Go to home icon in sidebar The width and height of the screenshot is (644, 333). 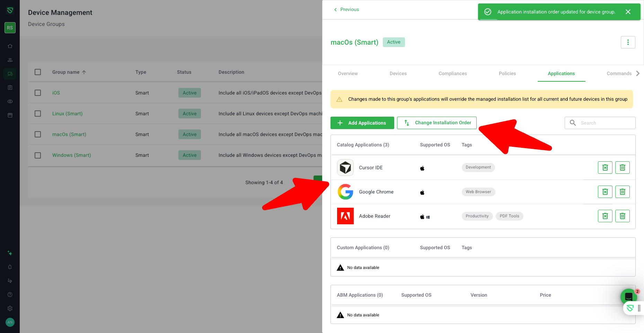10,46
